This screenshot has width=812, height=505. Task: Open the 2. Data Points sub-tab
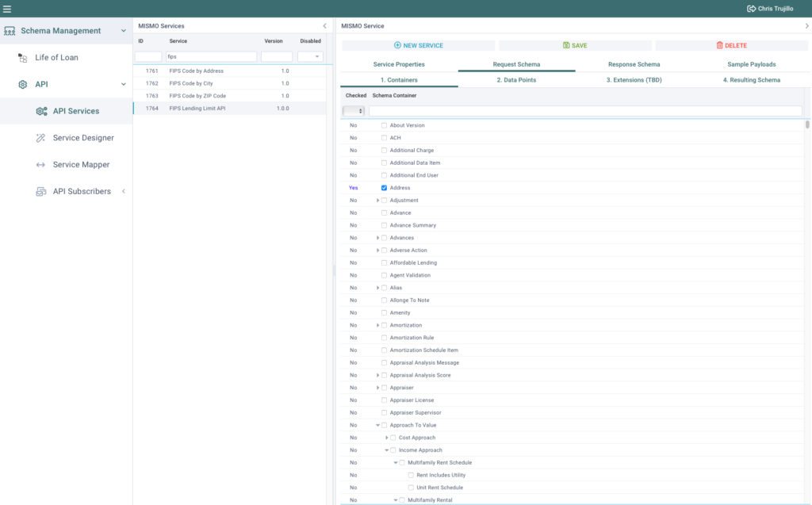[x=516, y=80]
